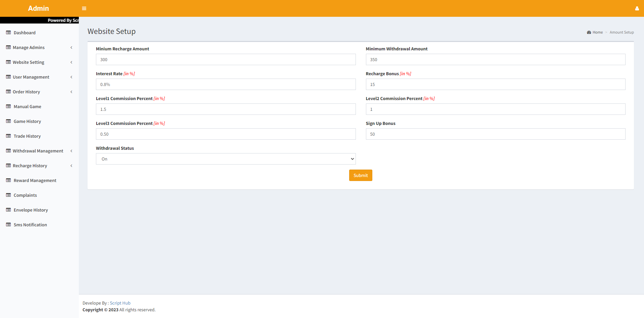Viewport: 644px width, 318px height.
Task: Expand the Manage Admins submenu chevron
Action: (71, 48)
